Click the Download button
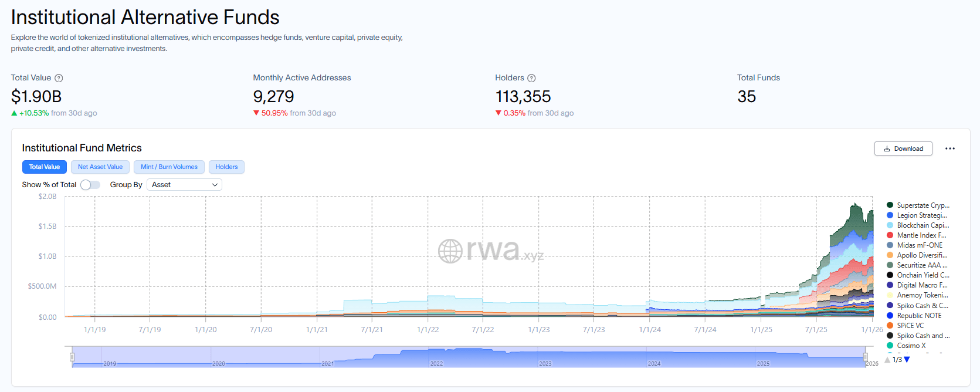The image size is (980, 392). coord(903,148)
